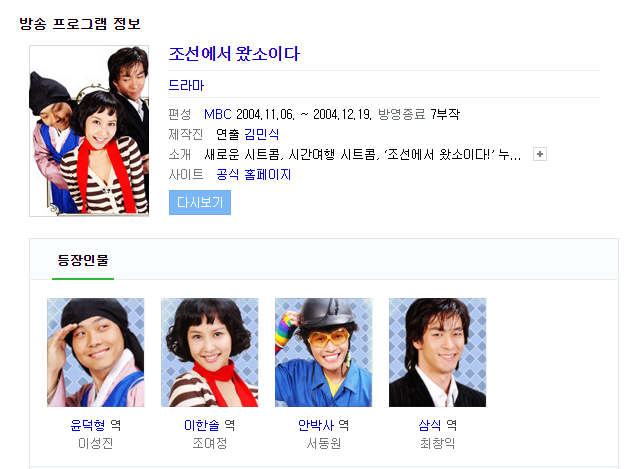Screen dimensions: 638x469
Task: Click actor name 이성진
Action: [96, 443]
